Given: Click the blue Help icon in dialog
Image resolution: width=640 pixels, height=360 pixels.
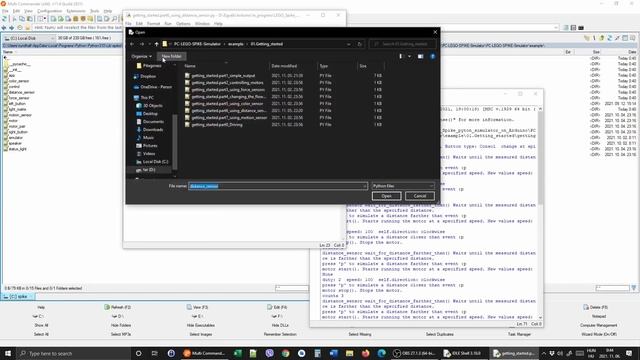Looking at the screenshot, I should point(433,56).
